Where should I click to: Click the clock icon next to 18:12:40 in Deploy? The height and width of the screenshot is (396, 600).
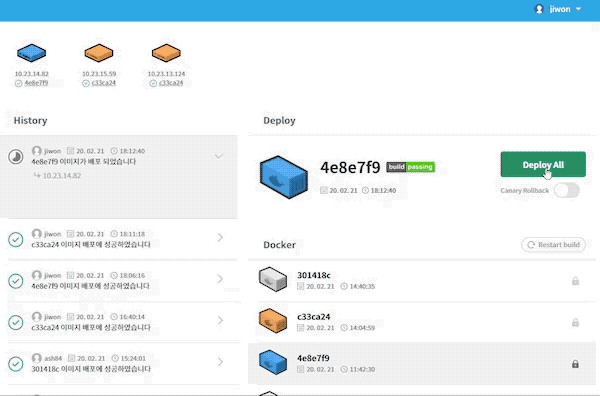(365, 190)
